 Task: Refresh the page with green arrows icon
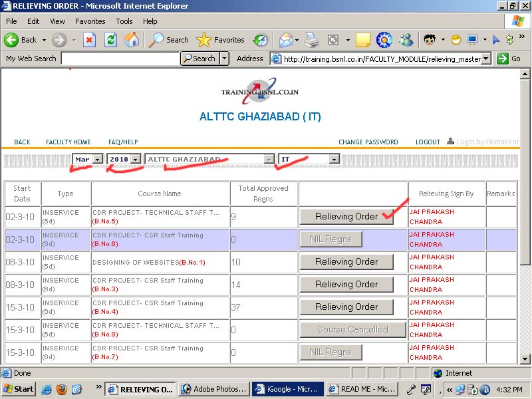pyautogui.click(x=110, y=40)
